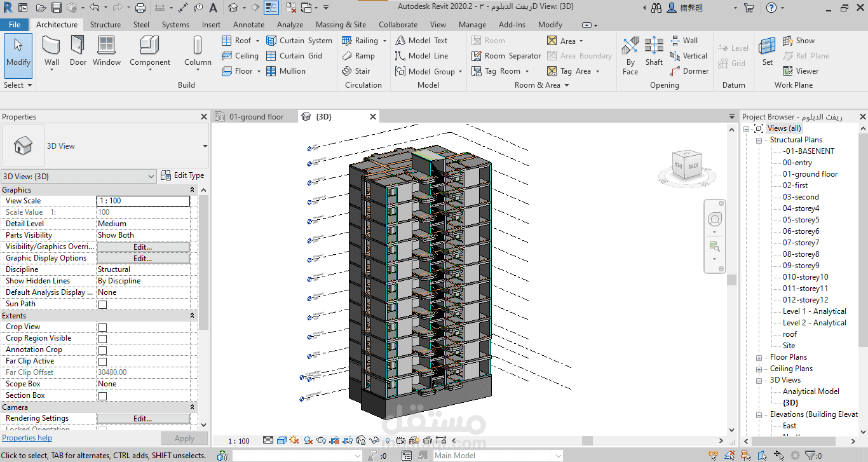The width and height of the screenshot is (868, 462).
Task: Expand the Ceiling Plans tree node
Action: click(x=759, y=369)
